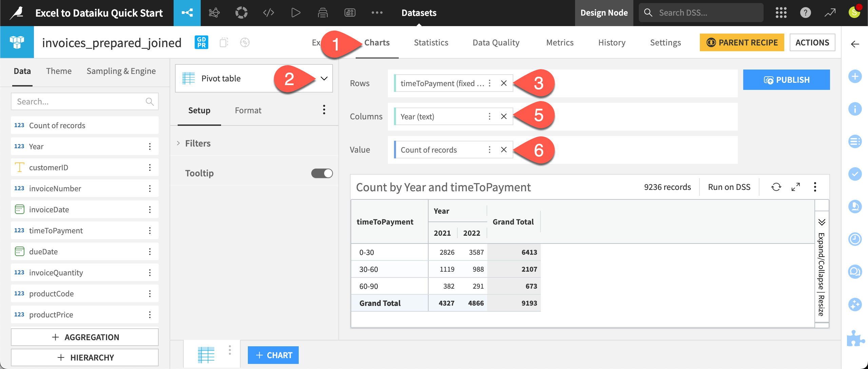
Task: Open the details panel from the right sidebar
Action: click(855, 109)
